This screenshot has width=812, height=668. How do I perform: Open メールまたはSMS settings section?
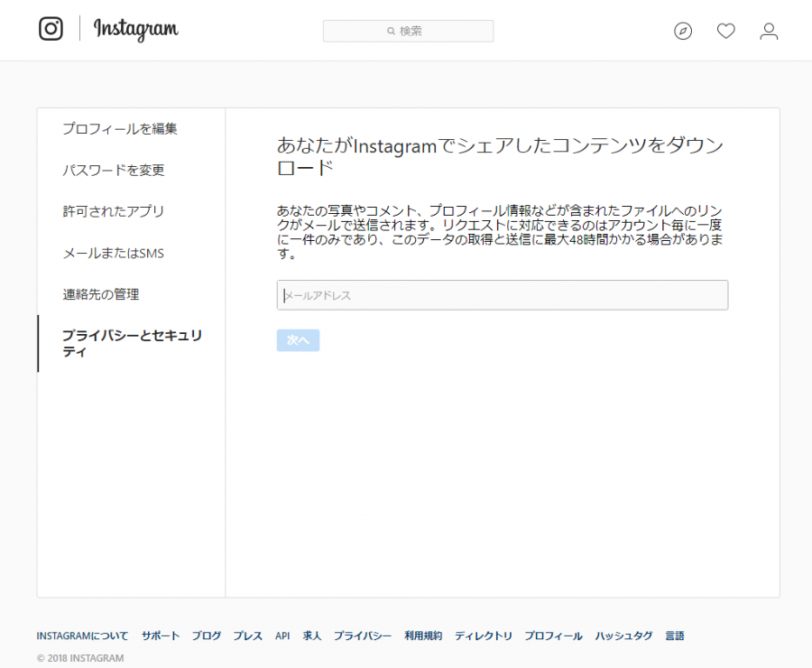[x=114, y=254]
